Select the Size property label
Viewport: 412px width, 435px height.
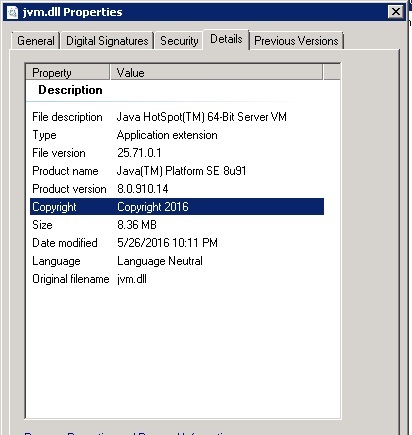click(x=42, y=225)
